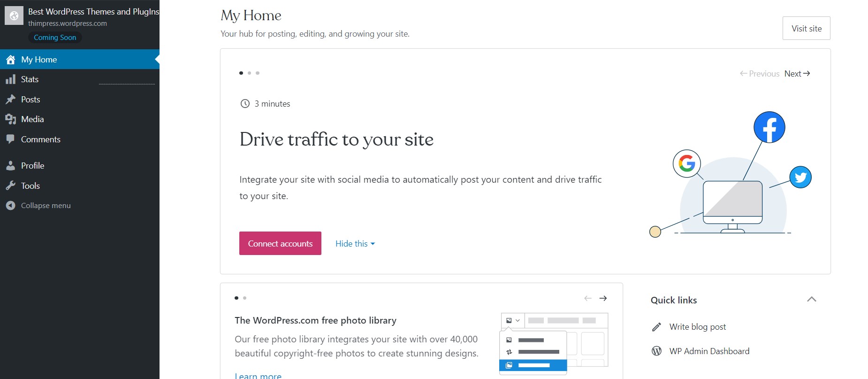Go to the Next task card

pos(797,74)
